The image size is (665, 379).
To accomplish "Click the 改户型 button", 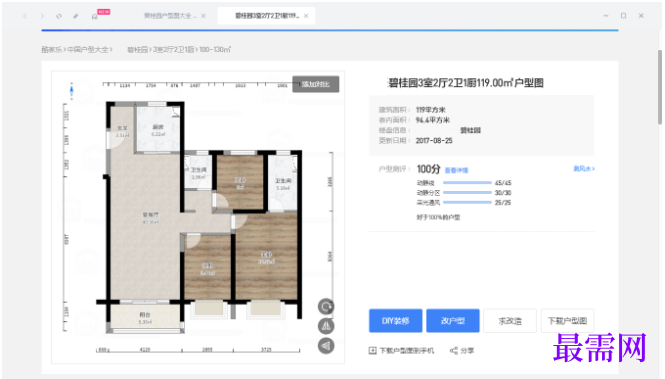I will tap(453, 320).
